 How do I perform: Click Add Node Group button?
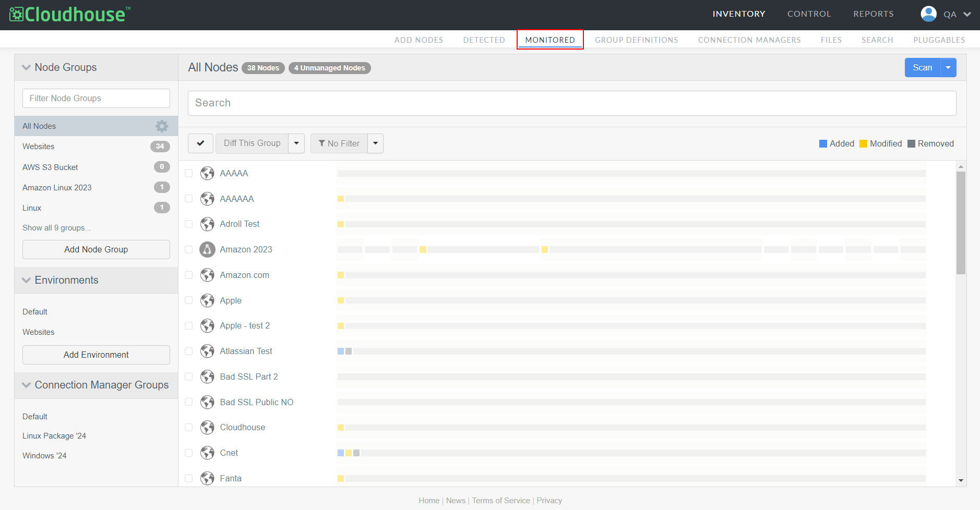click(x=96, y=249)
